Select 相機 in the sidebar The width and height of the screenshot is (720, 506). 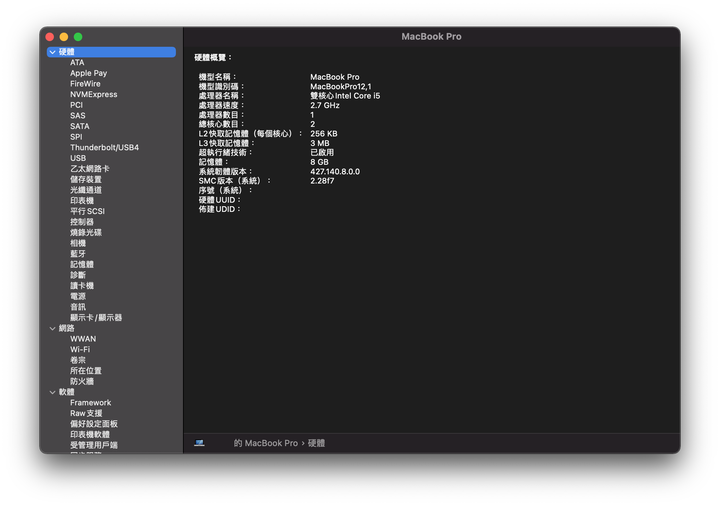pos(78,243)
